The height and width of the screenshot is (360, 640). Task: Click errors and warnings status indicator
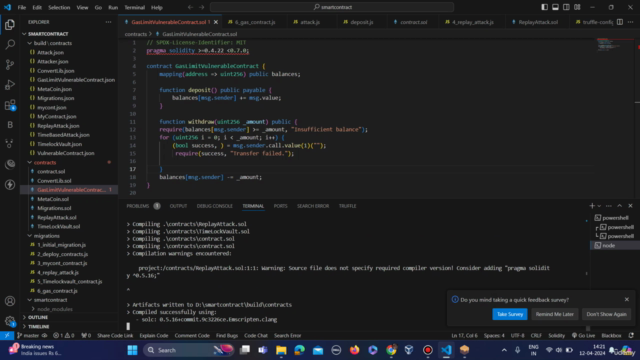click(64, 336)
